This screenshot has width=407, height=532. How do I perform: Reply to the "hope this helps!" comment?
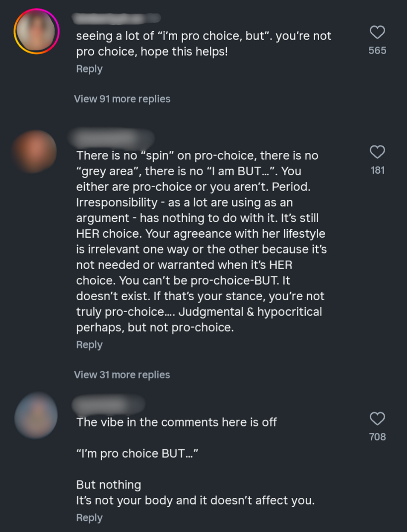pyautogui.click(x=89, y=69)
